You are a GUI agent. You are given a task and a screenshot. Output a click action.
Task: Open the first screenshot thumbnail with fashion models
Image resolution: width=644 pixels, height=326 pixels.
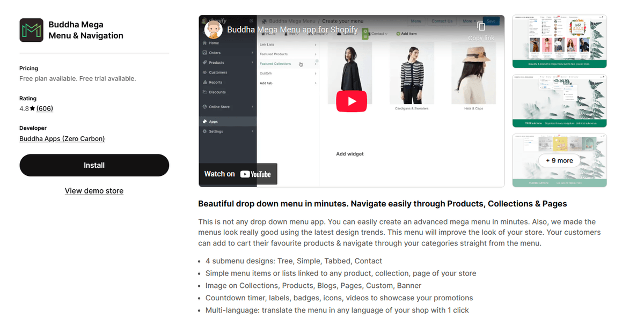pos(560,41)
